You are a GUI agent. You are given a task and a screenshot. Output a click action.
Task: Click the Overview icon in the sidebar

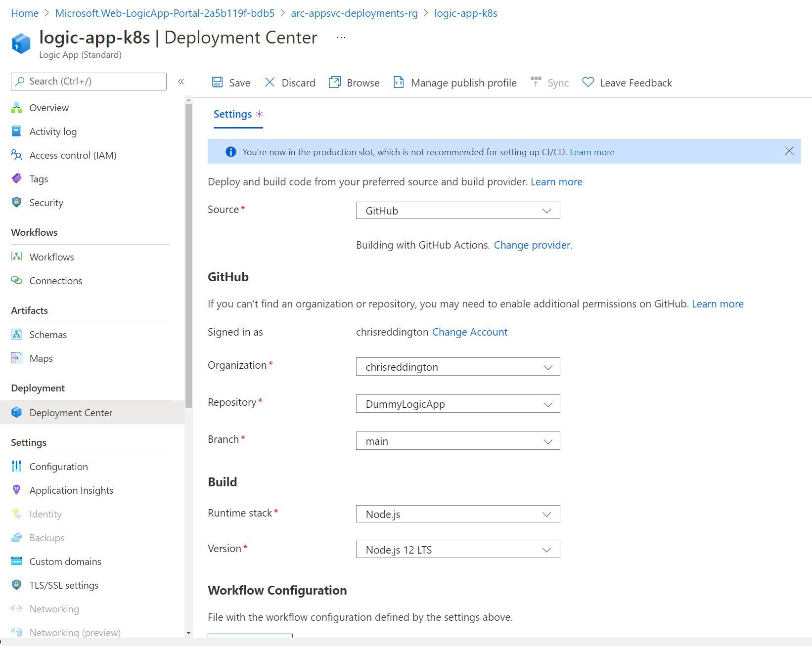[17, 108]
